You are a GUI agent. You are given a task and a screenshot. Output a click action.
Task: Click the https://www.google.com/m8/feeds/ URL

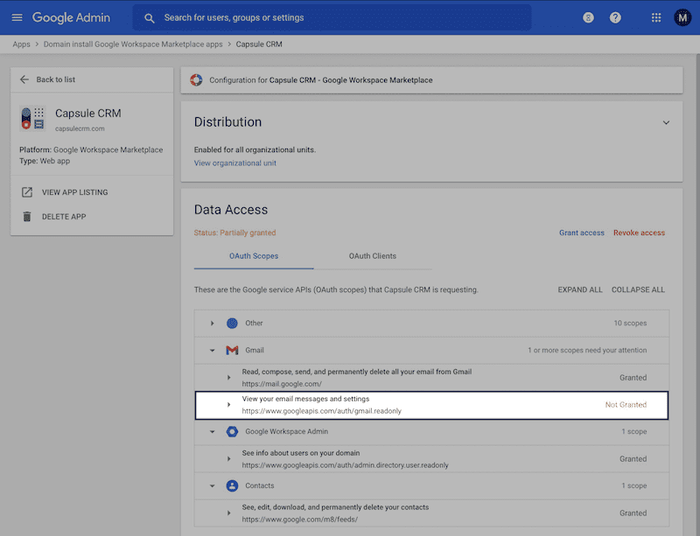point(300,519)
